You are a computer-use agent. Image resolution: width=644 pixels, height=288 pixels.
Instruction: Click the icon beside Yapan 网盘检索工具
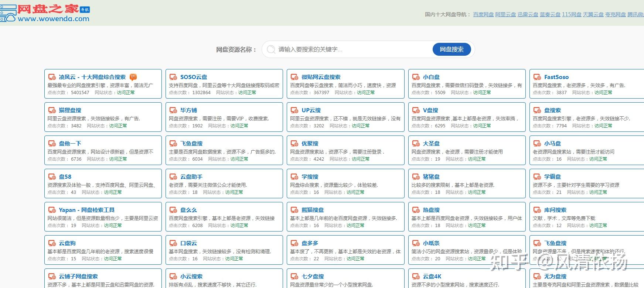[x=52, y=210]
